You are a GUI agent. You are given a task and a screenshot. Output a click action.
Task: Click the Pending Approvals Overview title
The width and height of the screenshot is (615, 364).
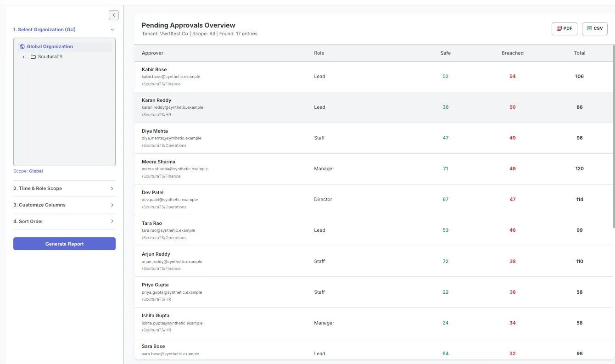[x=188, y=25]
